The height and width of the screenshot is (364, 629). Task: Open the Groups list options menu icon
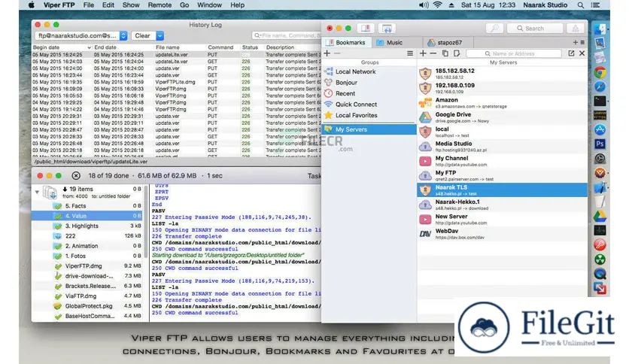[x=409, y=53]
